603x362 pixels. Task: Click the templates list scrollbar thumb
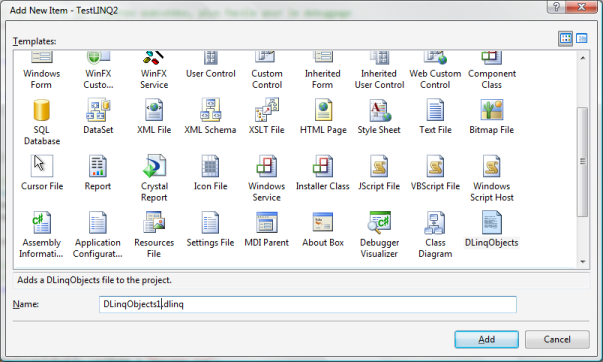pos(583,162)
